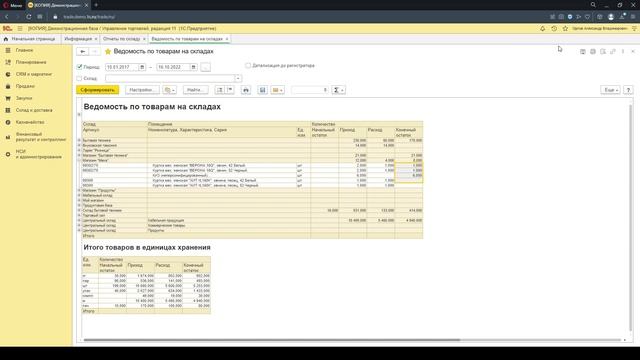
Task: Click the expand groups toolbar icon
Action: click(220, 90)
